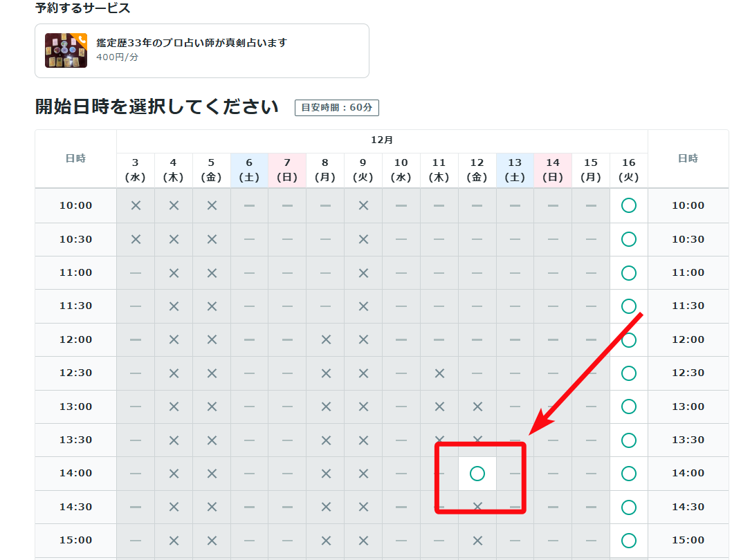741x560 pixels.
Task: Select the 14:00 slot on Friday the 12th
Action: (477, 474)
